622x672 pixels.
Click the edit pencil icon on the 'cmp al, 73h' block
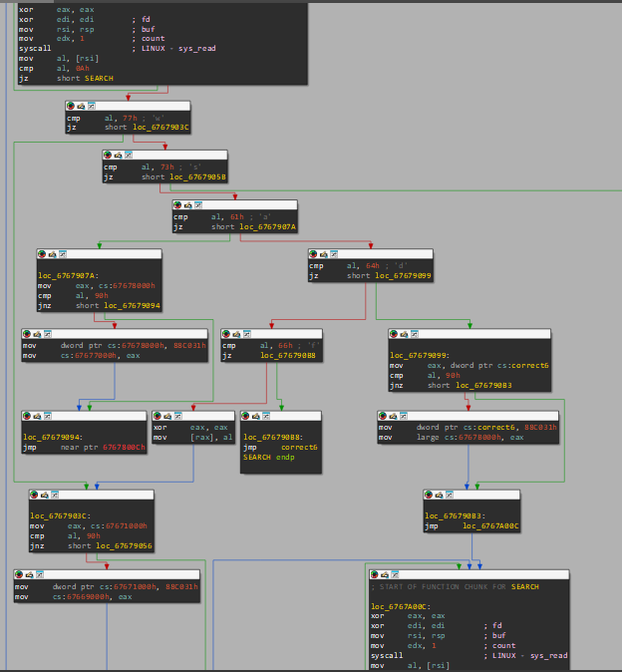coord(118,155)
